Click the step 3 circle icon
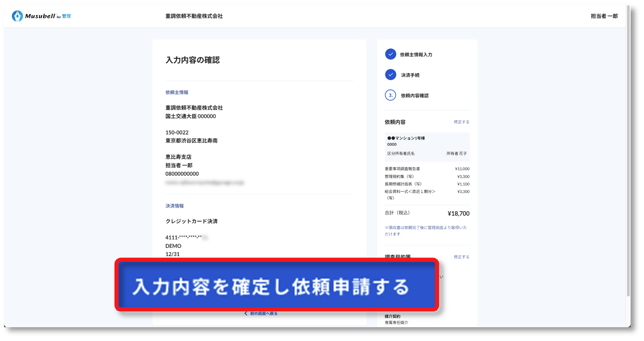 click(390, 95)
